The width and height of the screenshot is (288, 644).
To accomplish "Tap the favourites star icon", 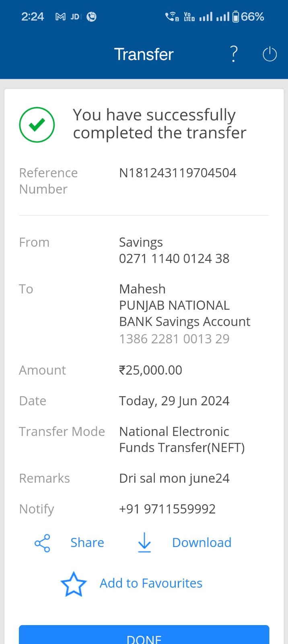I will [x=74, y=584].
